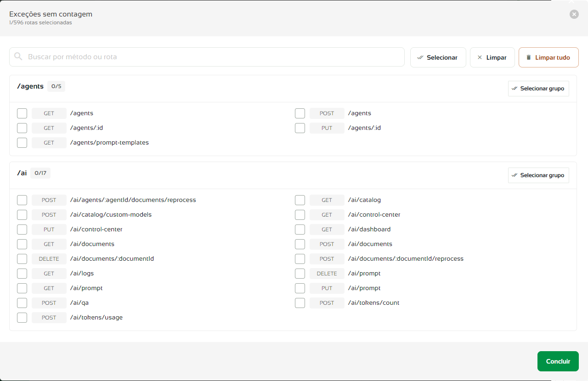Select all routes in the /ai group
588x381 pixels.
click(538, 175)
